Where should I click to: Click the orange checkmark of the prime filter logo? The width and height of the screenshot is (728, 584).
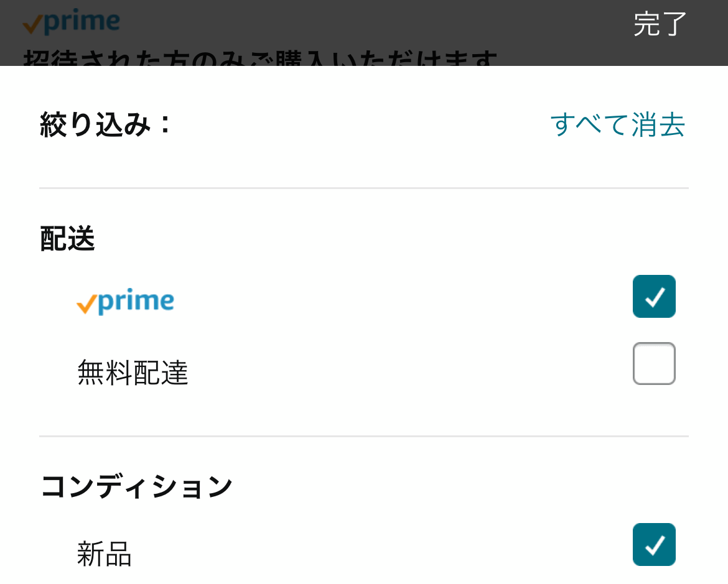86,305
